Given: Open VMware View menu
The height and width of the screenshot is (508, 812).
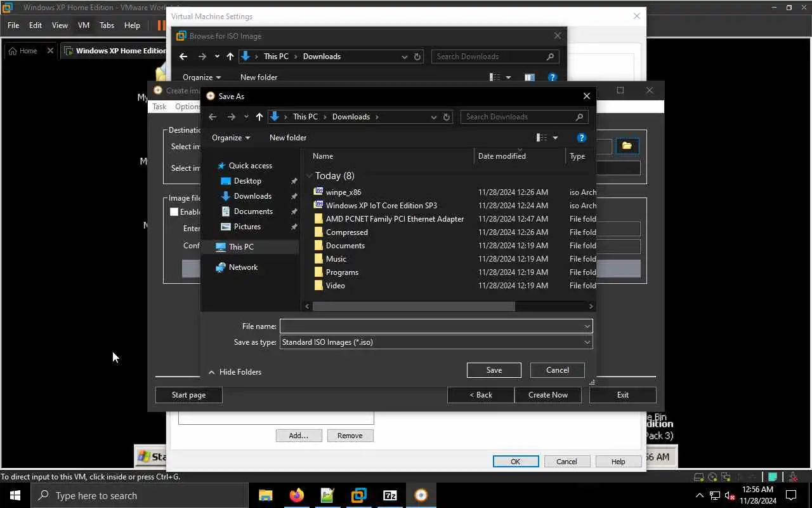Looking at the screenshot, I should pyautogui.click(x=60, y=25).
